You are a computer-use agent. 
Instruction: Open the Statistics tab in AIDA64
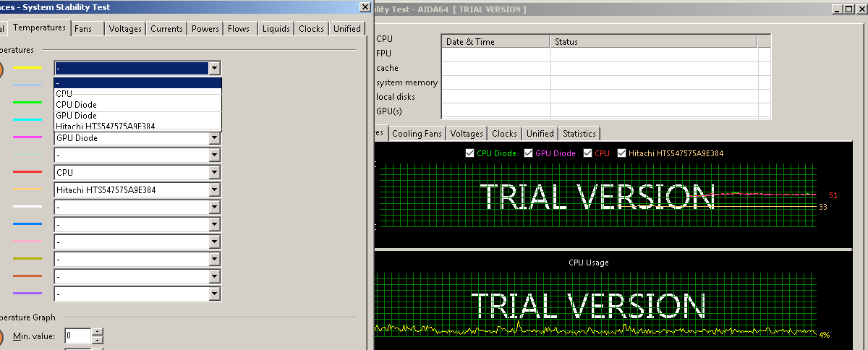(579, 134)
